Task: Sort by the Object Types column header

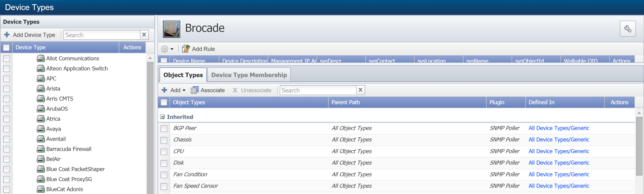Action: 249,102
